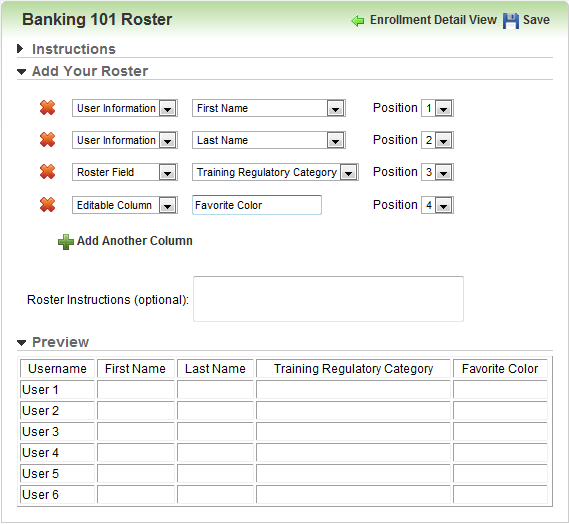Click the Banking 101 Roster title
Viewport: 569px width, 524px height.
(97, 20)
